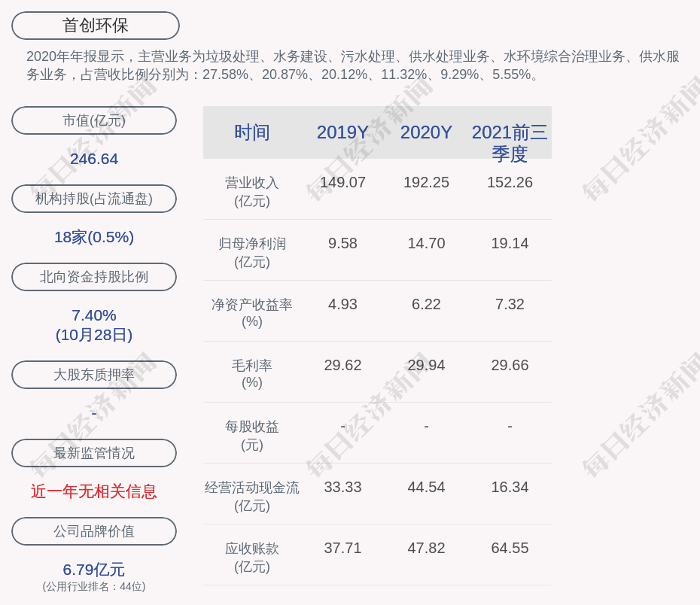Click revenue value 152.26

pos(510,183)
